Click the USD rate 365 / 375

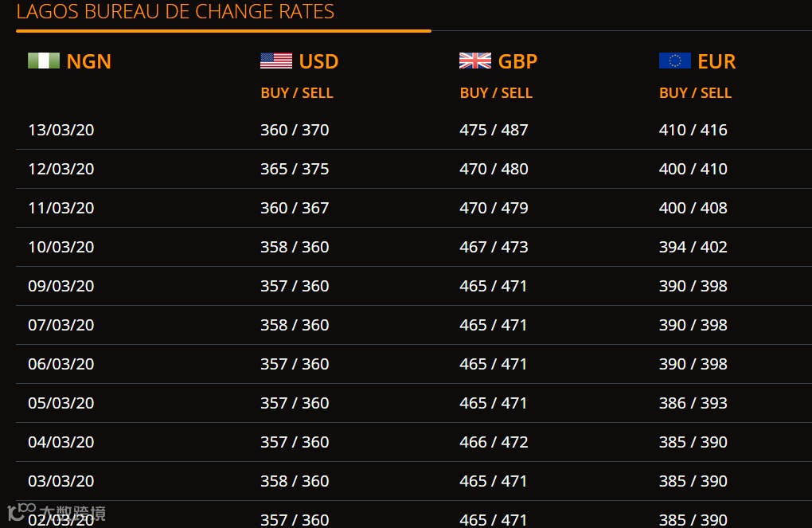(295, 169)
